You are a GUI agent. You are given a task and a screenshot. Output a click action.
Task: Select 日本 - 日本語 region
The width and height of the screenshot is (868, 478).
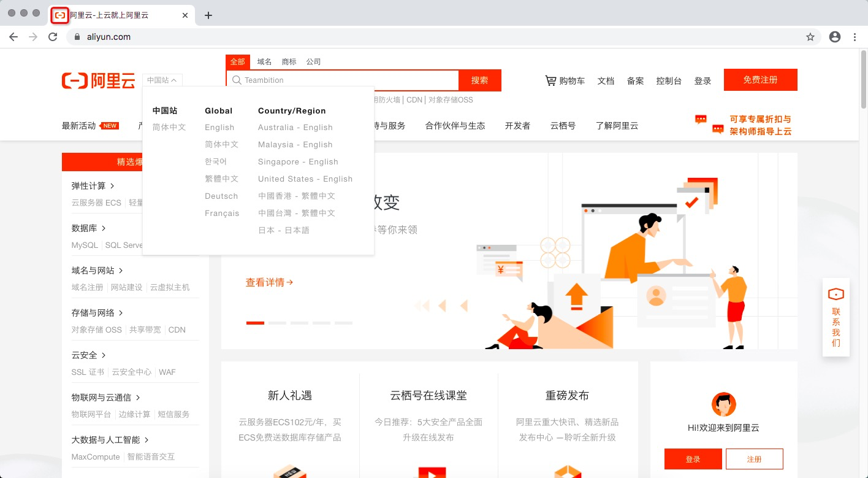284,231
